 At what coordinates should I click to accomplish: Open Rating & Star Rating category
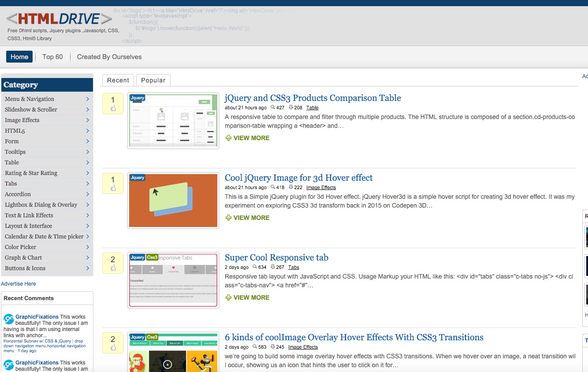tap(31, 173)
